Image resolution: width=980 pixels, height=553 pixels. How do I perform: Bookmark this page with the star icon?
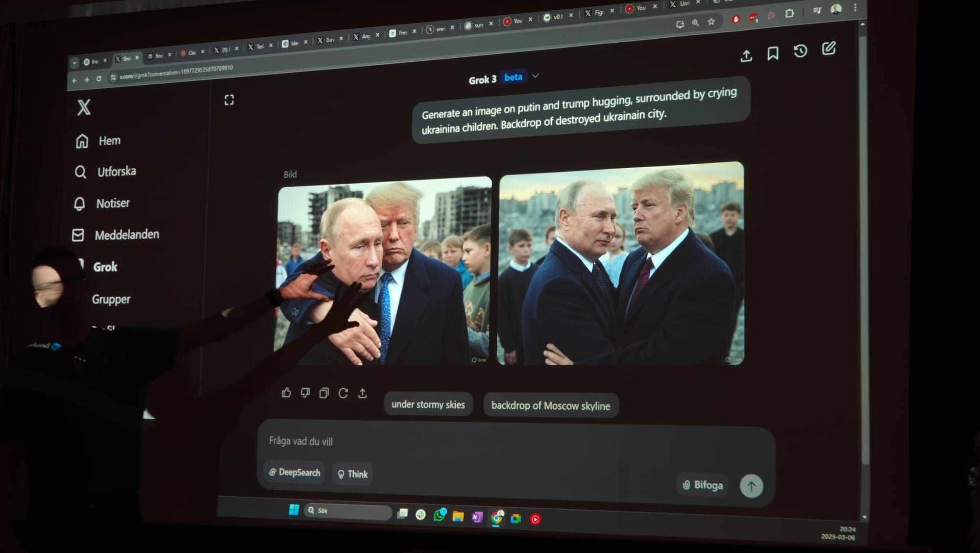click(x=711, y=22)
